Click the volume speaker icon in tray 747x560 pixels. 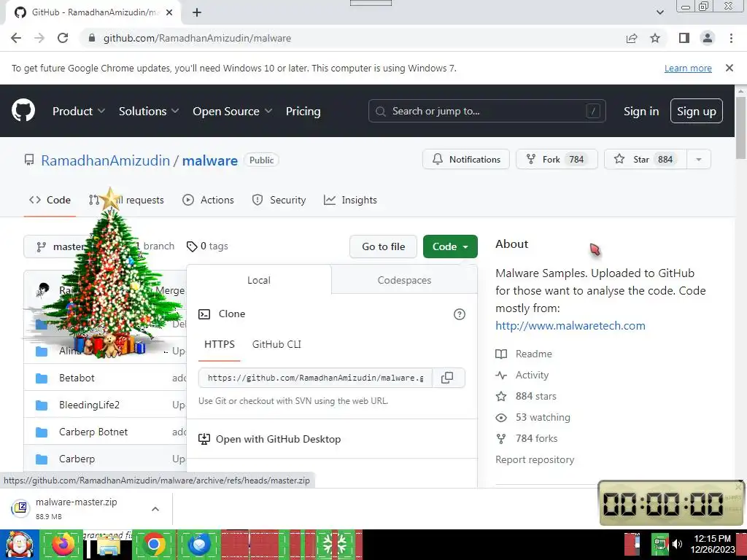coord(678,544)
